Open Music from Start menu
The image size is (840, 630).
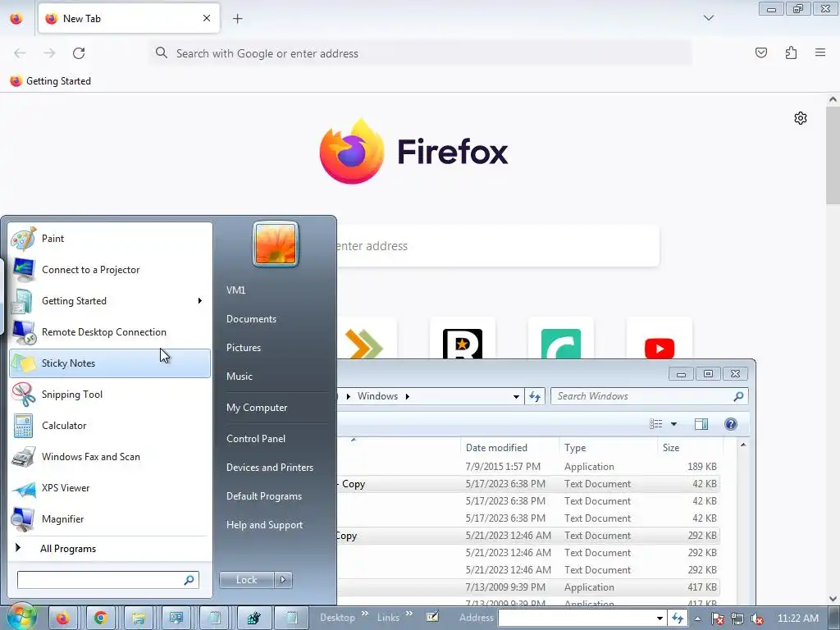239,376
